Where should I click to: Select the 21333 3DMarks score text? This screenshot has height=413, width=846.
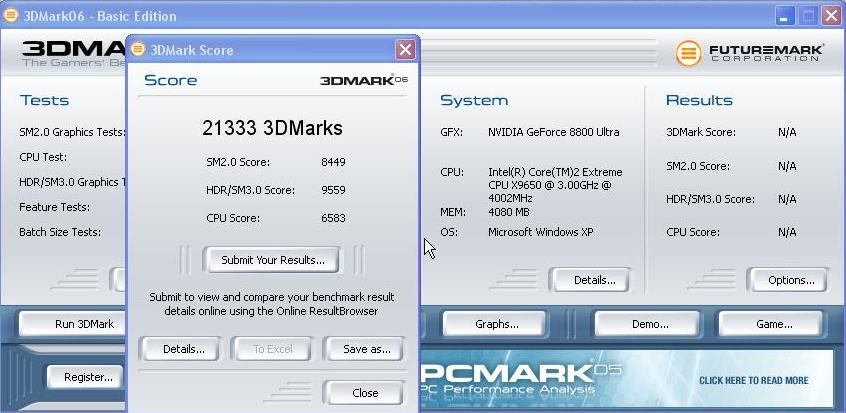[x=272, y=128]
